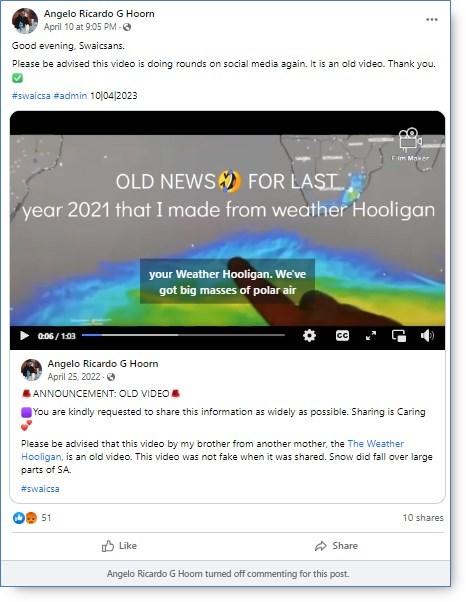This screenshot has width=466, height=602.
Task: Click the Share button
Action: (x=336, y=546)
